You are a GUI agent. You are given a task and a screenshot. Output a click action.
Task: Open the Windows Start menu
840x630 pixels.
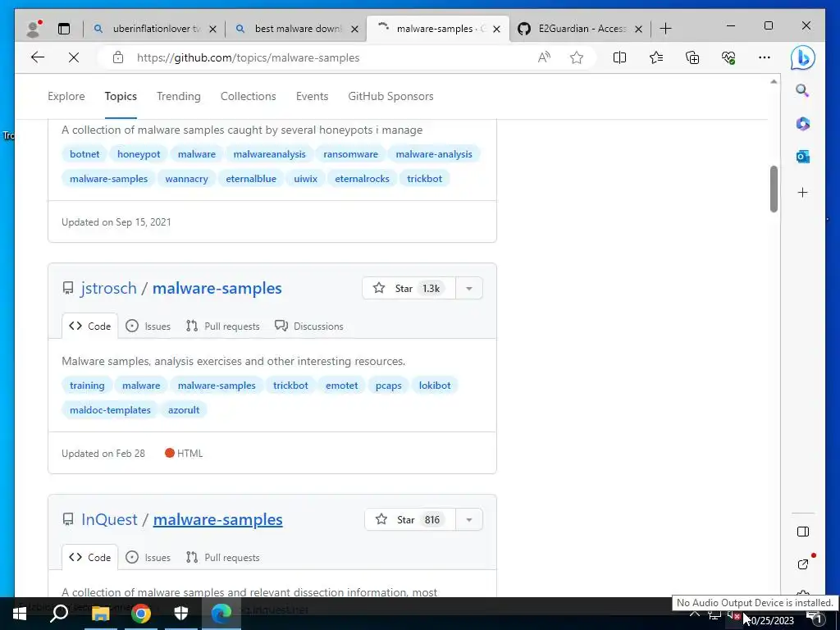click(x=20, y=614)
